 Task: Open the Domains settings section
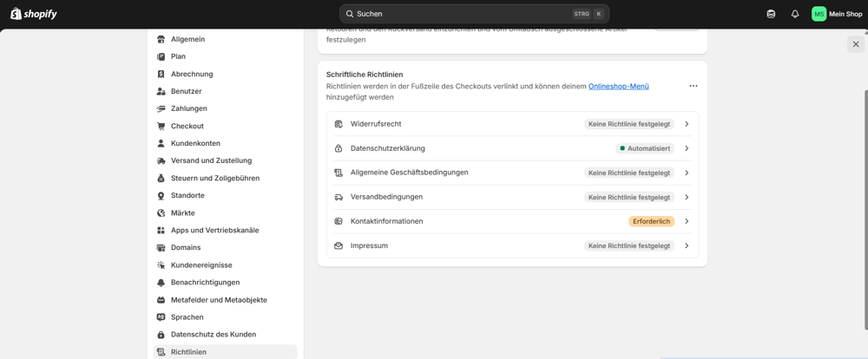[x=185, y=247]
